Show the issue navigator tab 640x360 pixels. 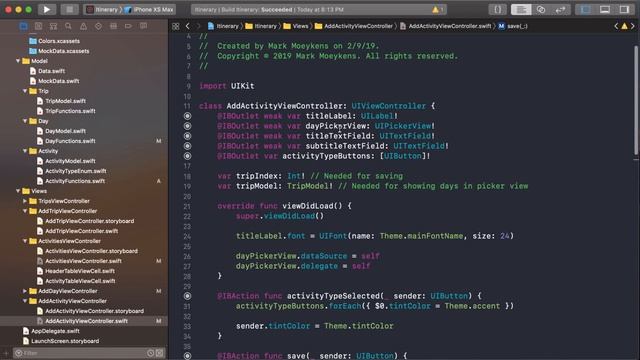(83, 26)
